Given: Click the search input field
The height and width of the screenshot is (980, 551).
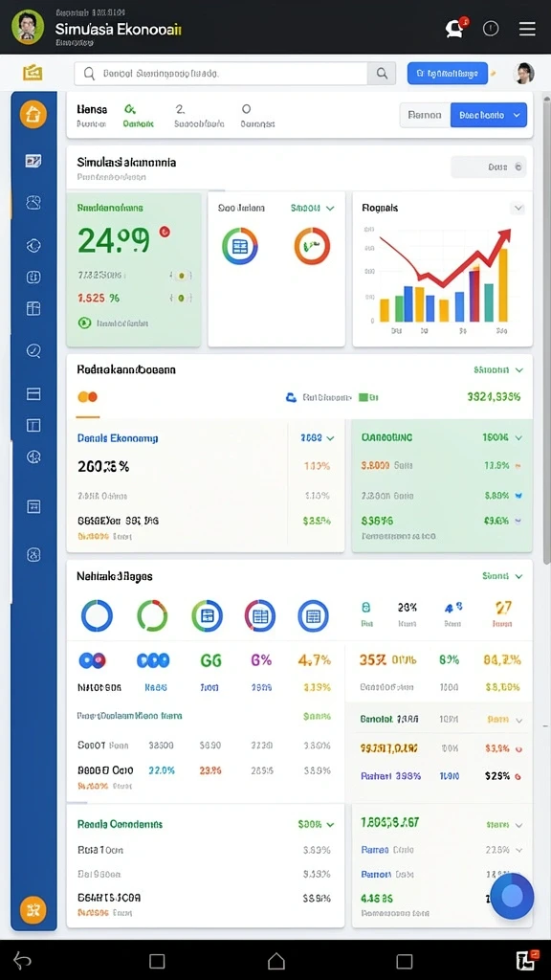Looking at the screenshot, I should click(221, 74).
